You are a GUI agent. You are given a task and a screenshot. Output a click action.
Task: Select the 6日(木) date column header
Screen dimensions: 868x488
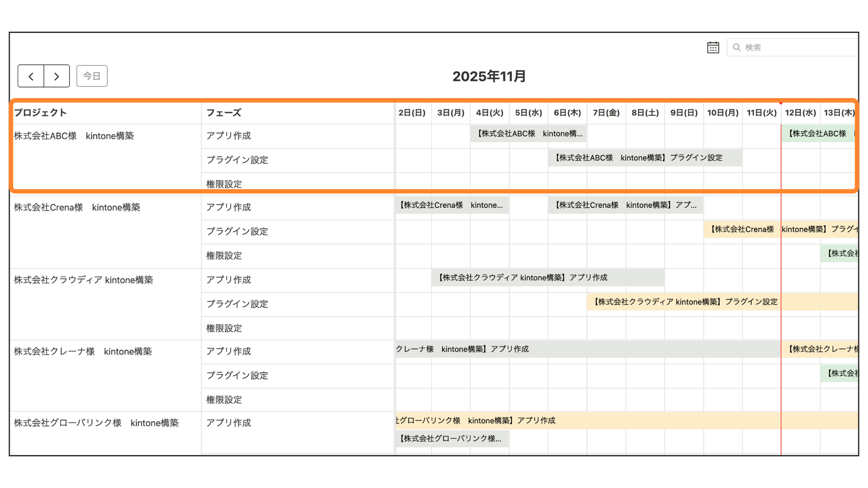(567, 113)
